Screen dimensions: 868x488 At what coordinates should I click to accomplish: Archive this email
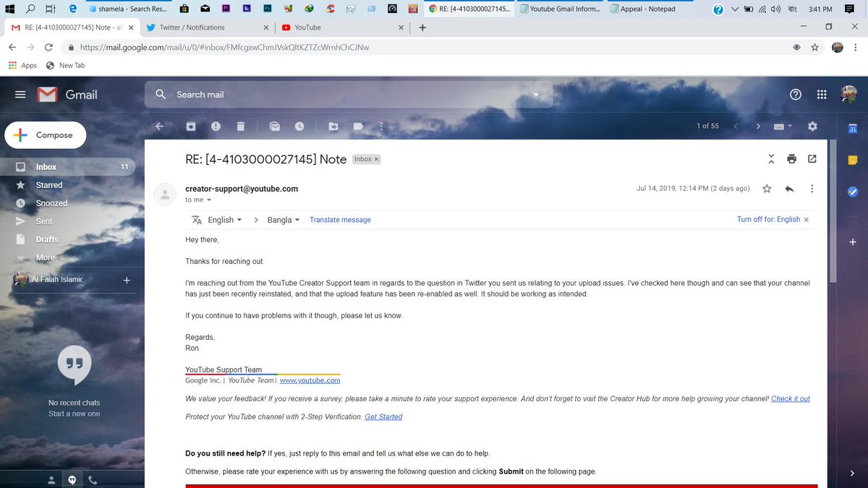tap(191, 126)
